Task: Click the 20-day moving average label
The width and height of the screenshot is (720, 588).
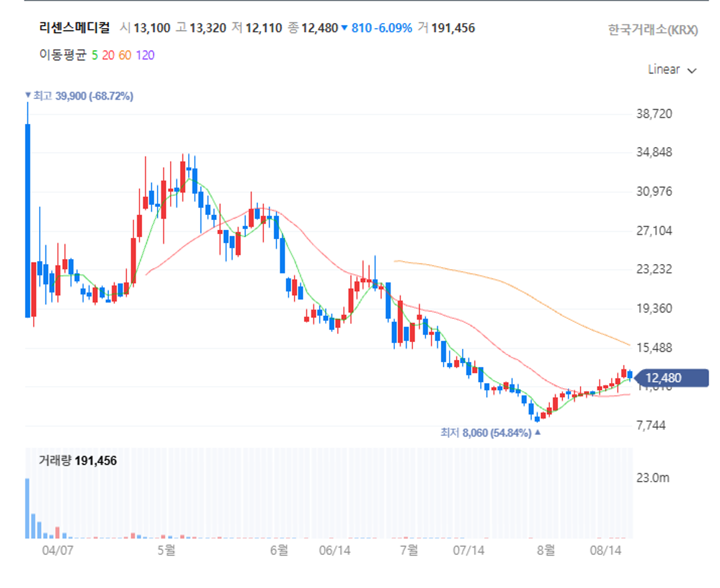Action: 108,55
